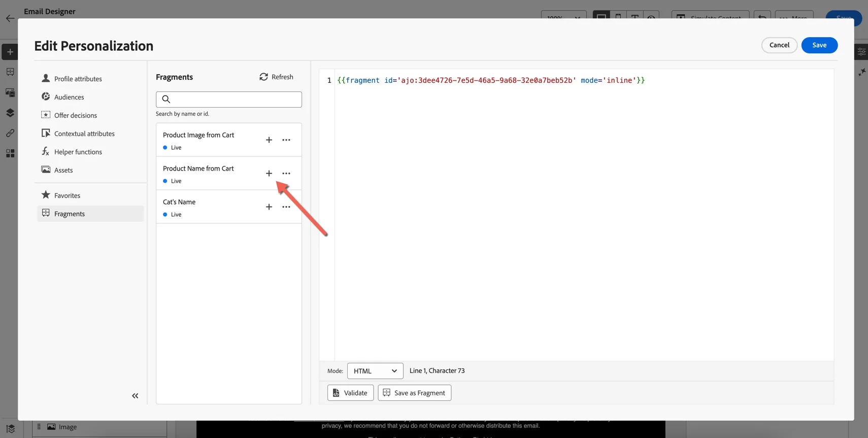The width and height of the screenshot is (868, 438).
Task: Add Cat's Name fragment with plus icon
Action: [269, 207]
